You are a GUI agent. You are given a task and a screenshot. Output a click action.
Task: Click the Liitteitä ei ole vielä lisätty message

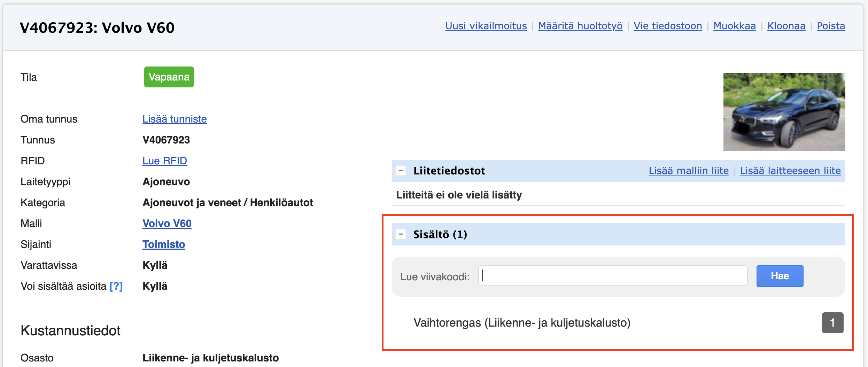pyautogui.click(x=459, y=195)
